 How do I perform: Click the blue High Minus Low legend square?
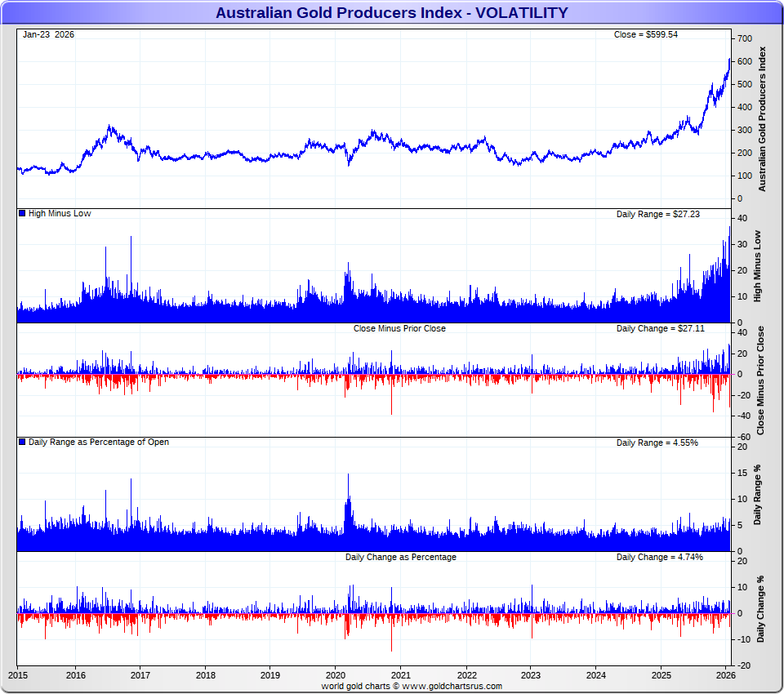point(22,214)
